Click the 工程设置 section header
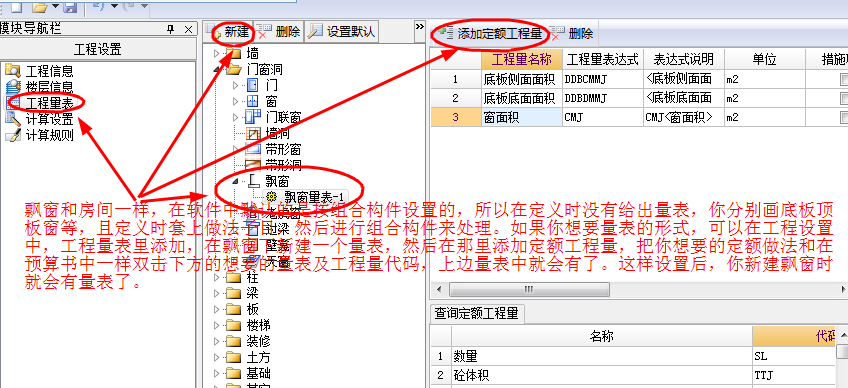Screen dimensions: 848x388 (x=97, y=50)
